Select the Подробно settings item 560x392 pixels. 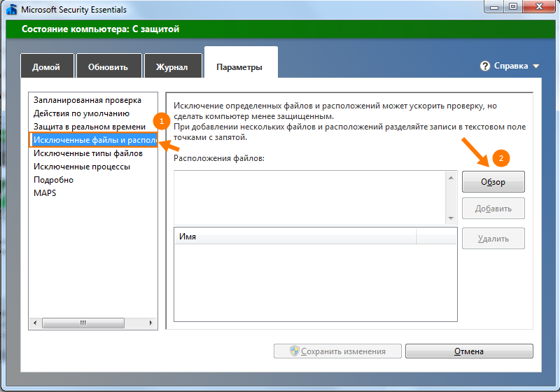coord(53,180)
